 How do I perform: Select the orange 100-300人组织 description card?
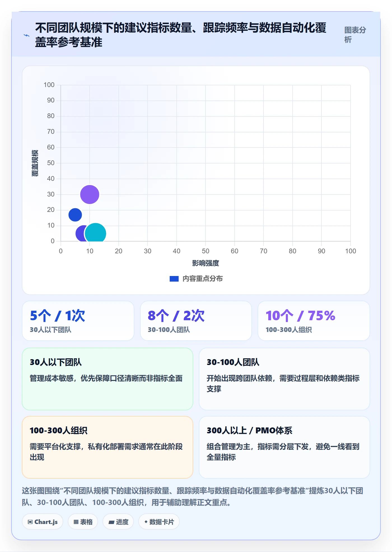(108, 447)
